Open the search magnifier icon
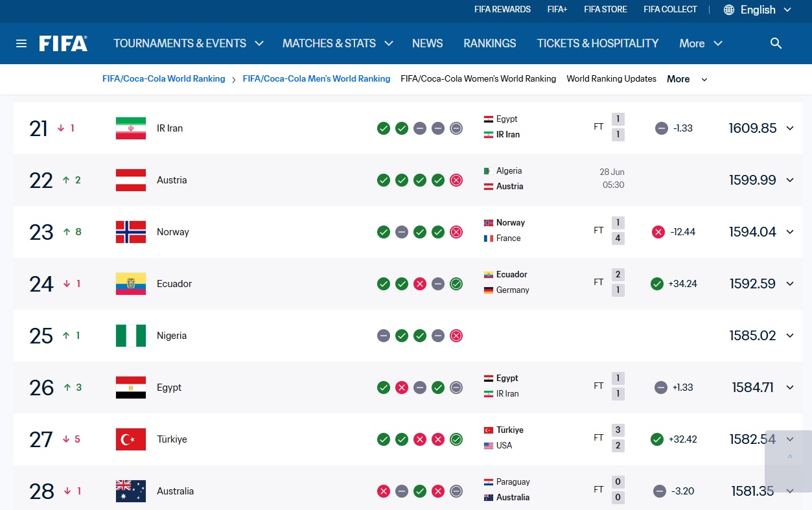The width and height of the screenshot is (812, 510). [x=776, y=43]
